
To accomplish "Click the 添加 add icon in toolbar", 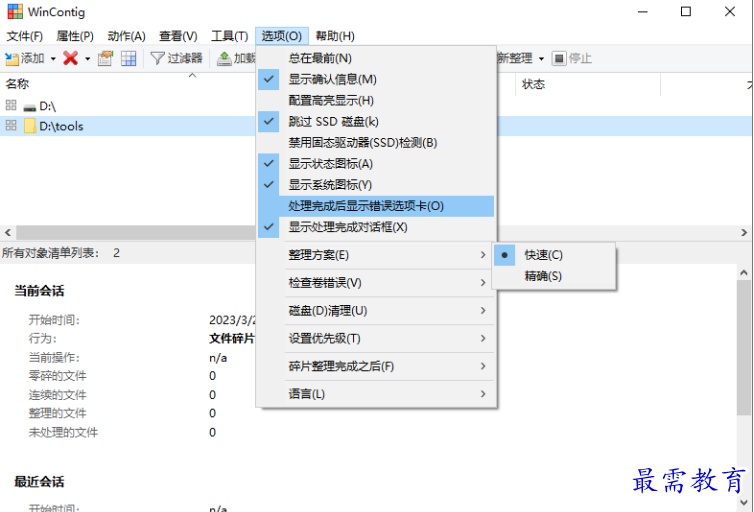I will pyautogui.click(x=12, y=59).
